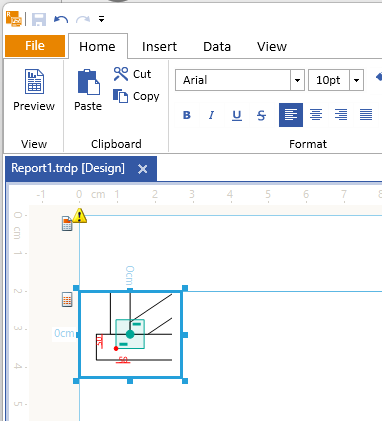Screen dimensions: 382x421
Task: Click the Save icon in quick access toolbar
Action: coord(39,19)
